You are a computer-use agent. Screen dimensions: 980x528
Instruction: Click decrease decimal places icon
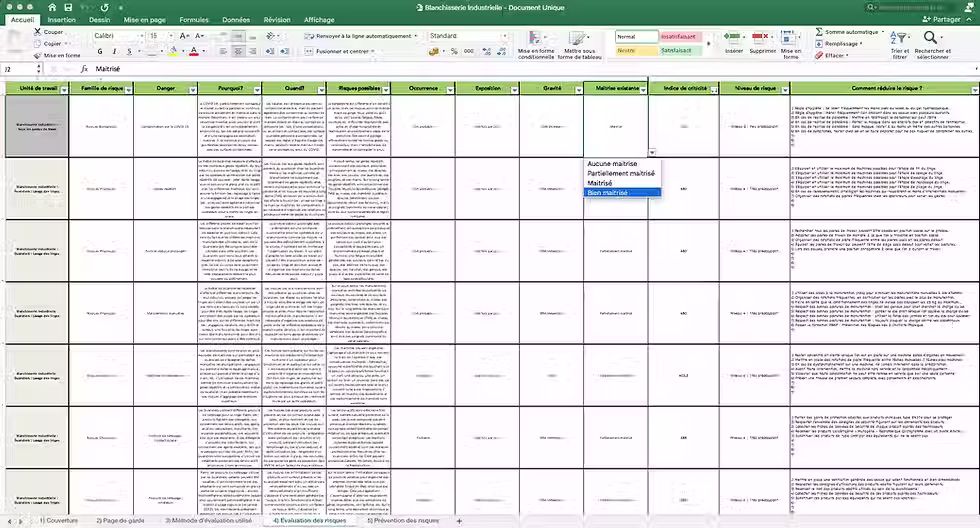tap(501, 51)
